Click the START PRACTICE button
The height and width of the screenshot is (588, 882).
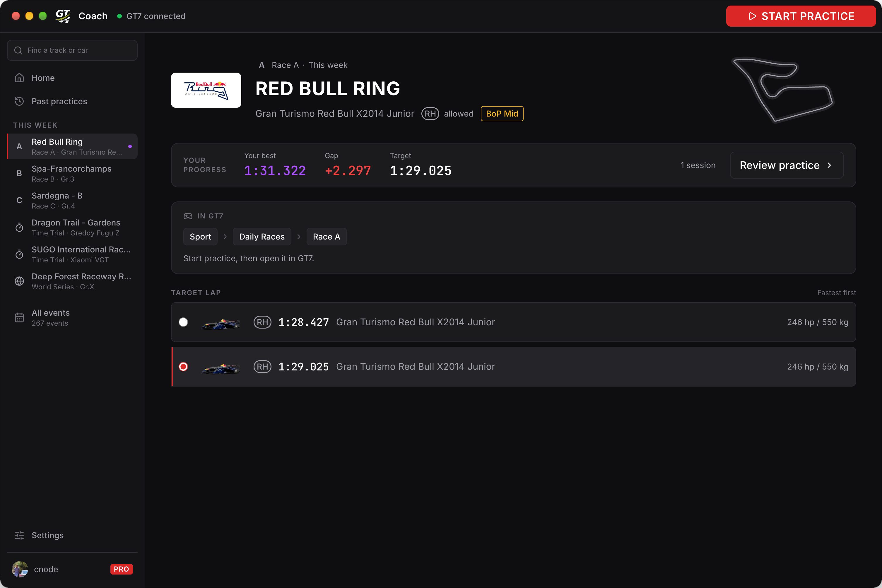click(801, 16)
